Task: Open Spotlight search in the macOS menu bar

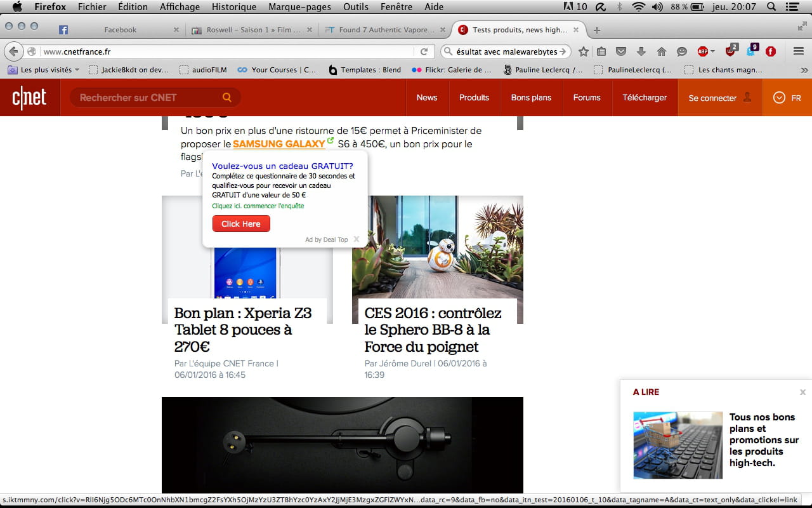Action: pos(771,6)
